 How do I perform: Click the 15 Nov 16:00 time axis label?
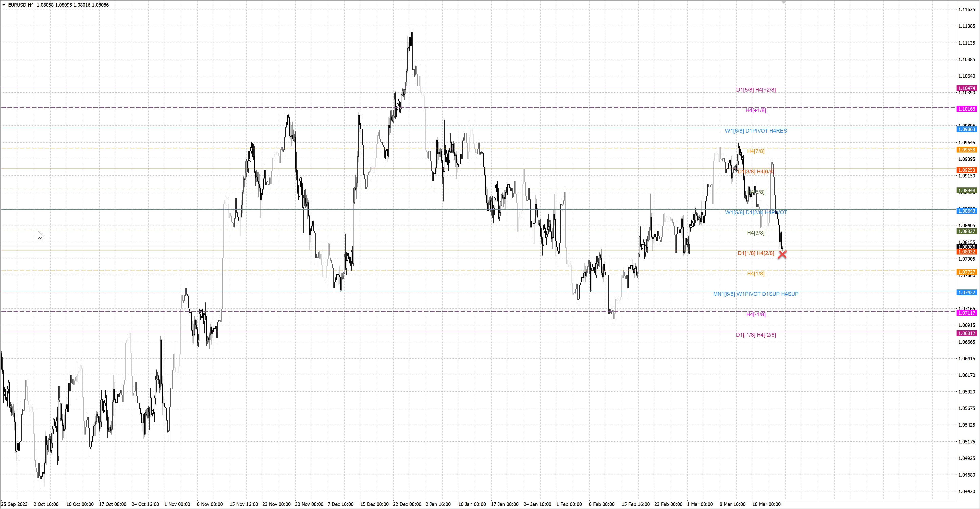243,504
